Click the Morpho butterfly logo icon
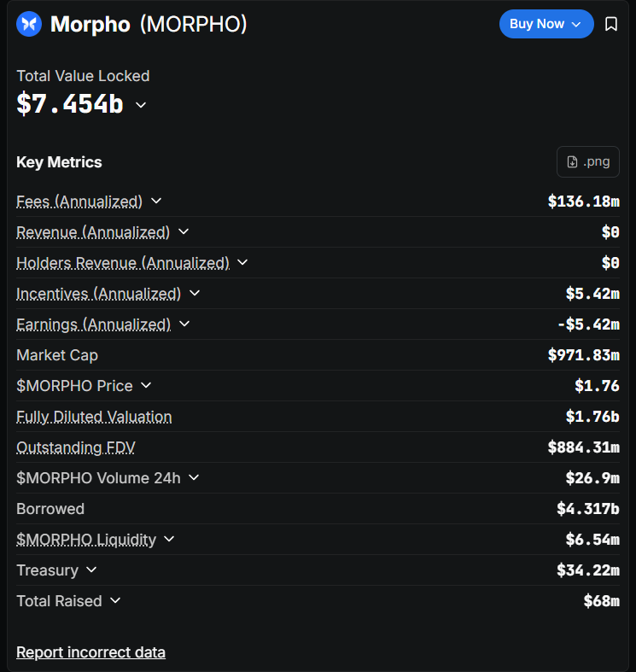This screenshot has width=636, height=672. (x=29, y=24)
